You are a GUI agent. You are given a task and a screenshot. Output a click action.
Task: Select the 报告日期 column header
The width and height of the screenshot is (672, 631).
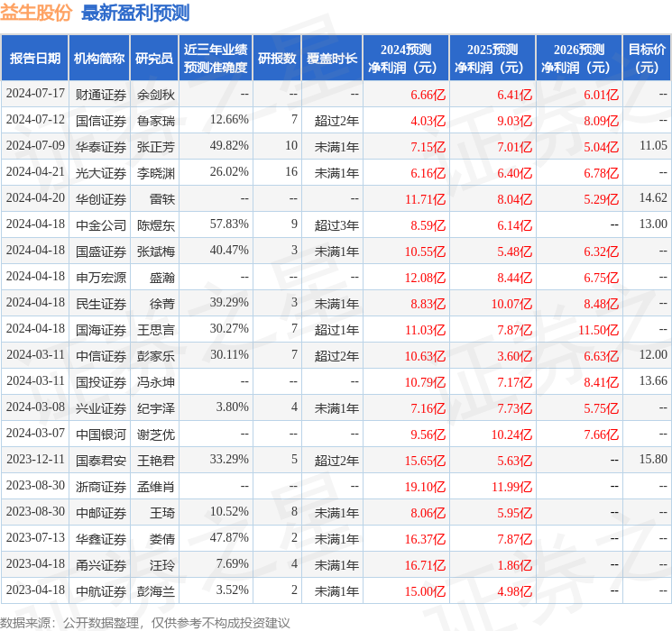click(35, 59)
